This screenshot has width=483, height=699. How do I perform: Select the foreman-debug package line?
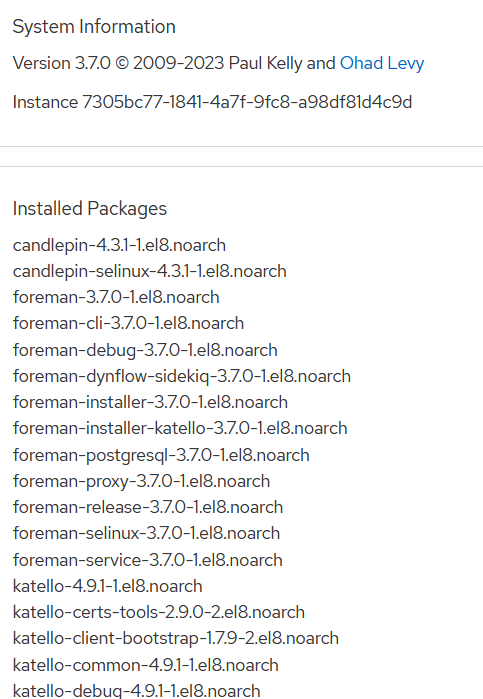pos(145,350)
